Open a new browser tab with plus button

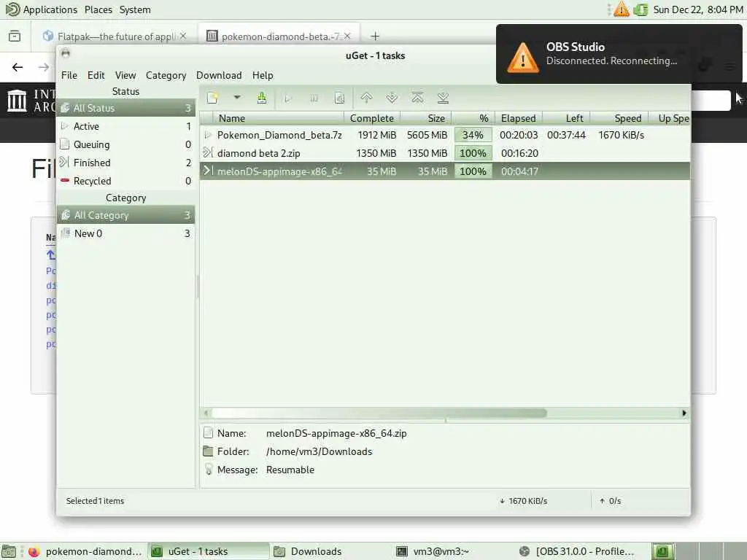point(375,36)
